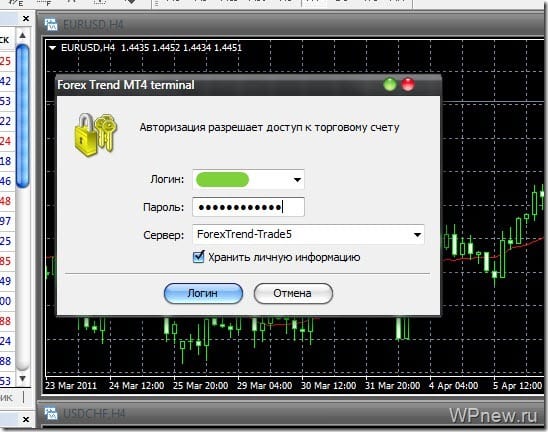Toggle the Хранить личную информацию checkbox

pos(199,257)
